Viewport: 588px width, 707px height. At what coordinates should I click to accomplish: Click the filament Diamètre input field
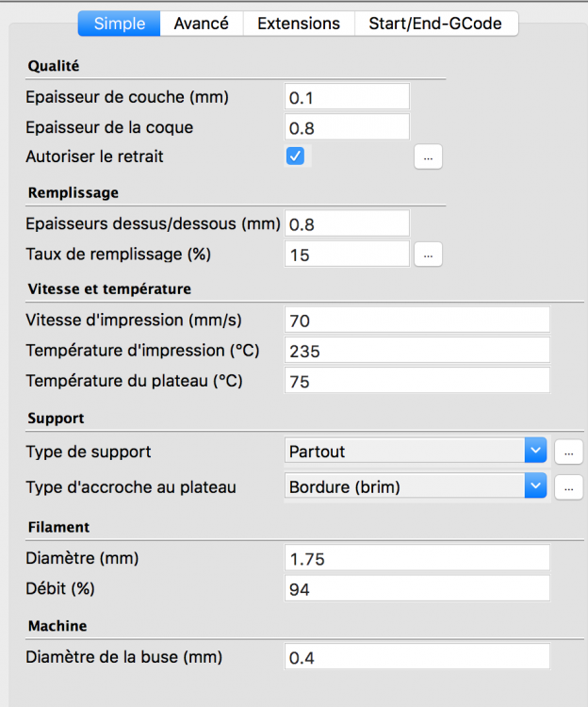click(x=416, y=558)
